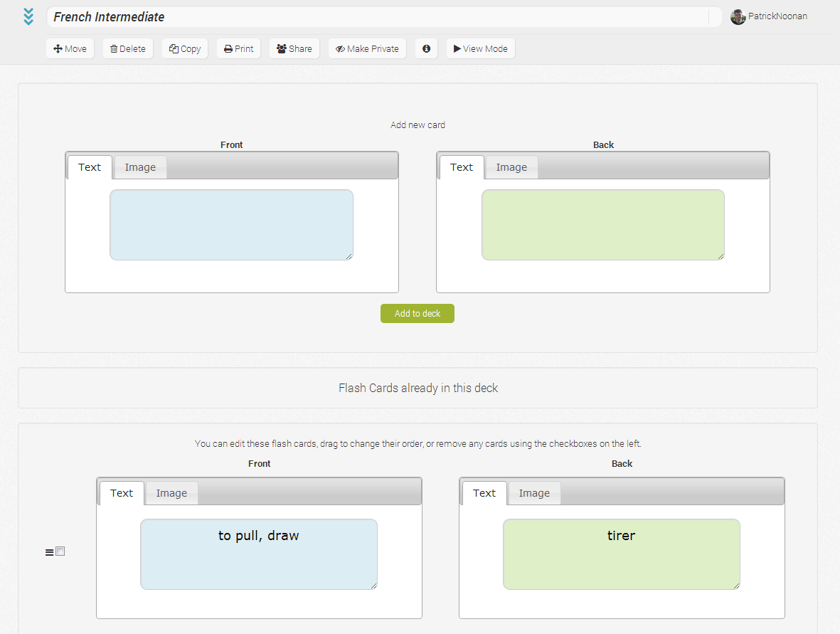Switch existing card Back to Image tab
Viewport: 840px width, 634px height.
533,493
